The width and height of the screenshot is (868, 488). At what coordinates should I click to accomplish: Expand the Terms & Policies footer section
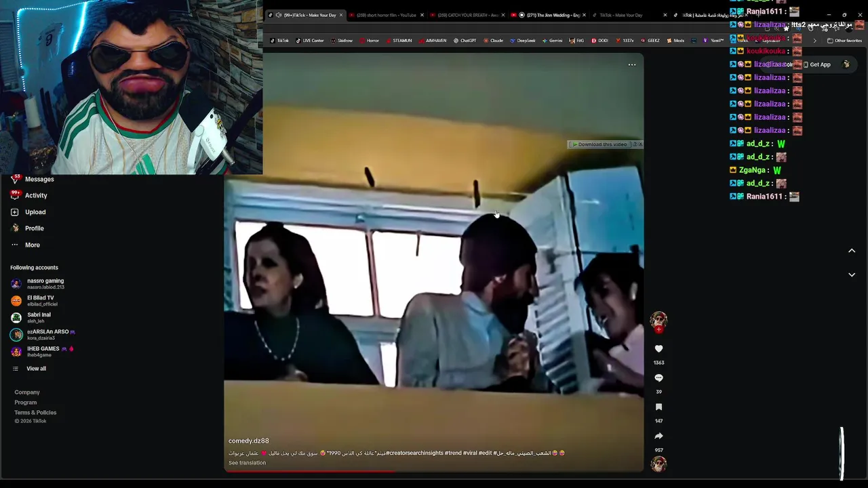coord(35,413)
